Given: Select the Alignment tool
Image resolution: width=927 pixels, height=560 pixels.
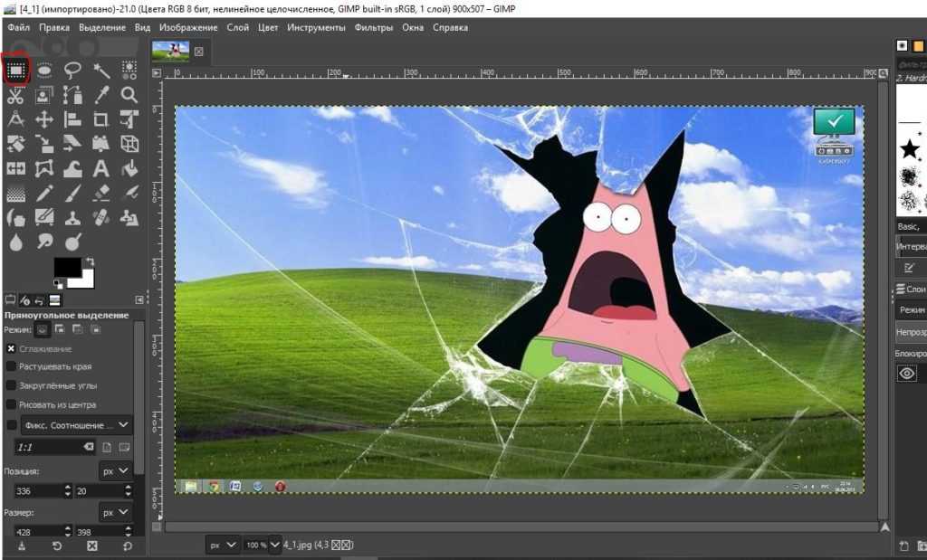Looking at the screenshot, I should [72, 120].
